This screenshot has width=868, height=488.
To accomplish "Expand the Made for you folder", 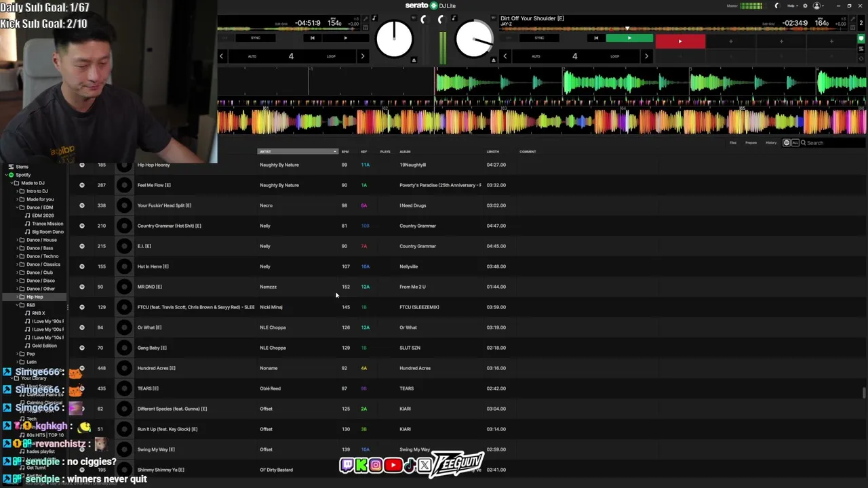I will click(17, 199).
